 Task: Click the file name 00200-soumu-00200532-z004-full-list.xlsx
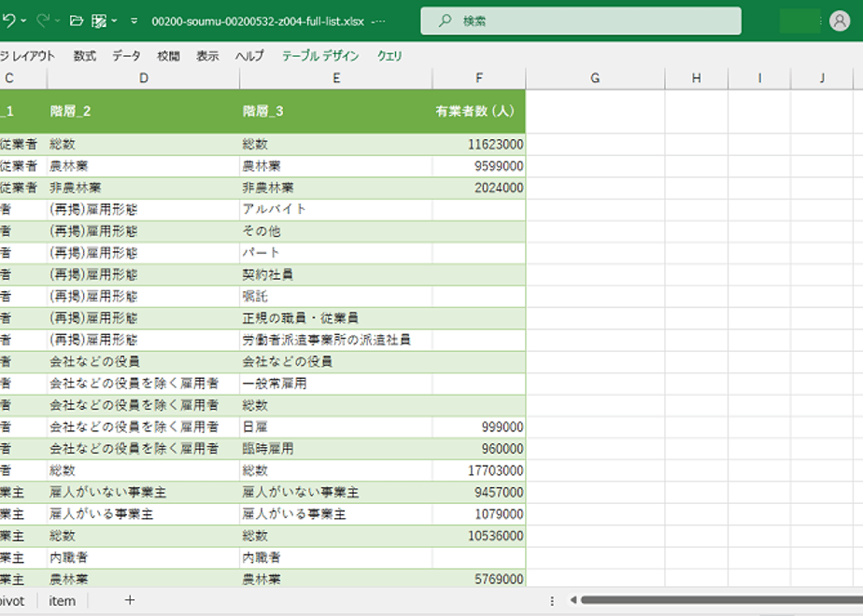point(258,21)
